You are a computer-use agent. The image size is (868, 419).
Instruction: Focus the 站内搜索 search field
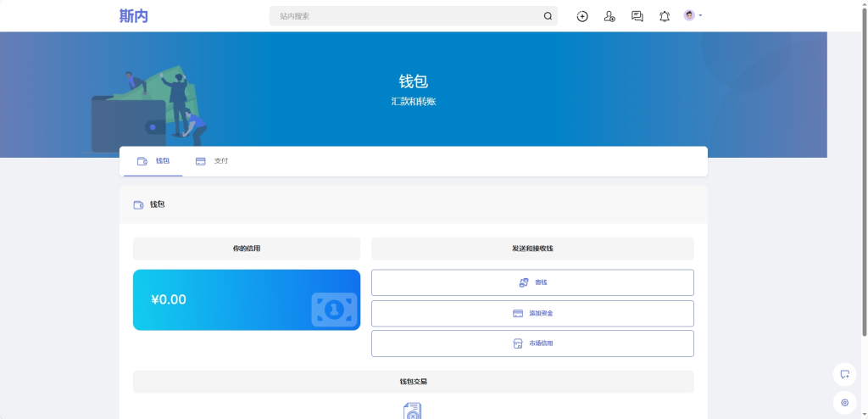(x=413, y=16)
